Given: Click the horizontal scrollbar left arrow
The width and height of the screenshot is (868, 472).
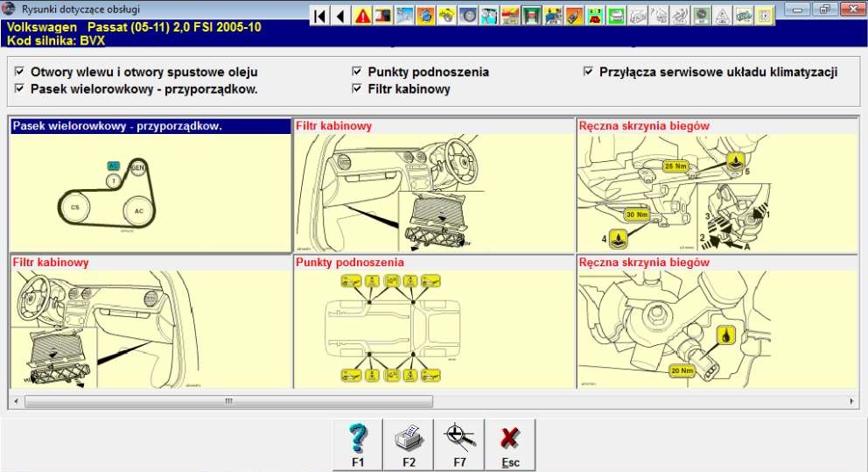Looking at the screenshot, I should [16, 401].
